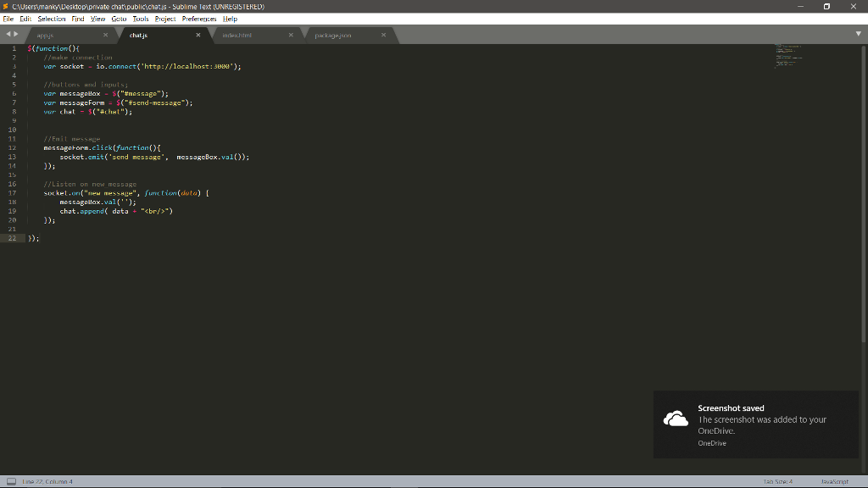Screen dimensions: 868x488
Task: Switch to the app.js tab
Action: (x=47, y=36)
